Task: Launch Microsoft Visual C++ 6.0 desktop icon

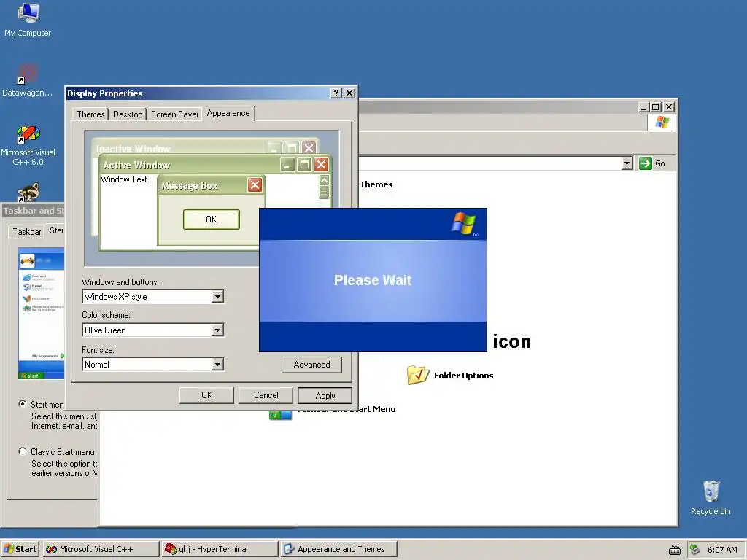Action: tap(28, 145)
